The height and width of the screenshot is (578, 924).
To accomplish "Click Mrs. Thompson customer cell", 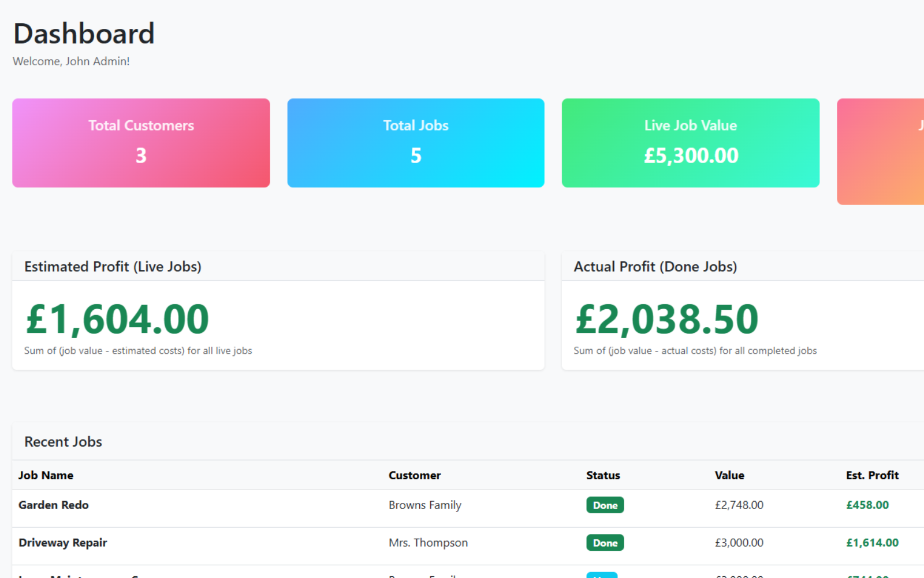I will 428,543.
